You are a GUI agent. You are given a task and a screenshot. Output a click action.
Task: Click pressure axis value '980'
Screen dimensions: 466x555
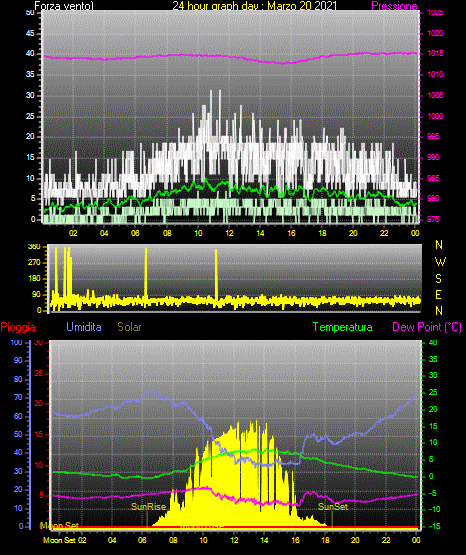(x=433, y=198)
